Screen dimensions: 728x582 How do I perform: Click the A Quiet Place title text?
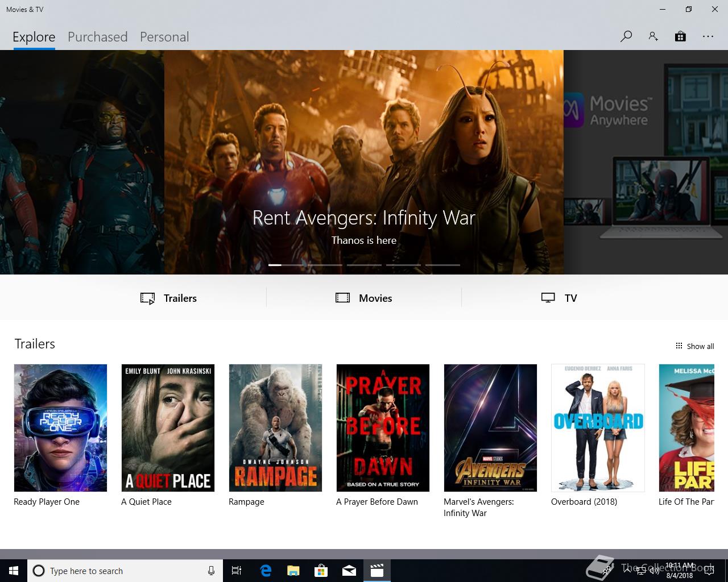coord(146,502)
